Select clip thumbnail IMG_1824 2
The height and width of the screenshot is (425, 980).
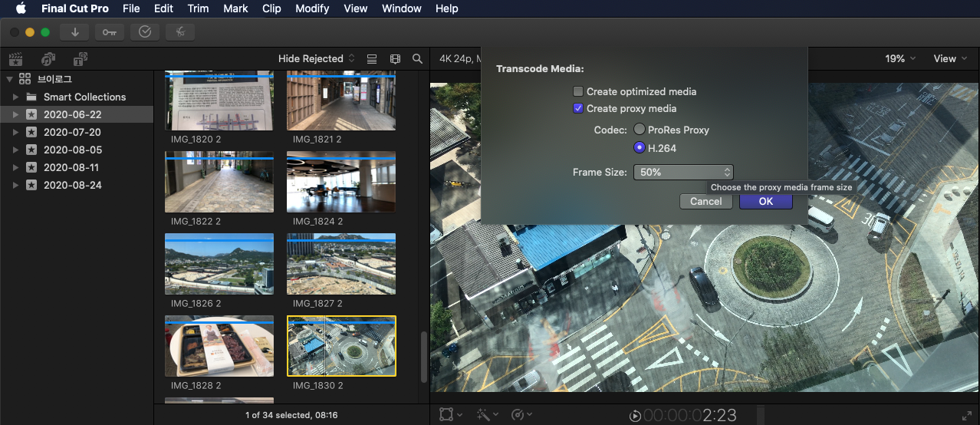click(x=341, y=181)
